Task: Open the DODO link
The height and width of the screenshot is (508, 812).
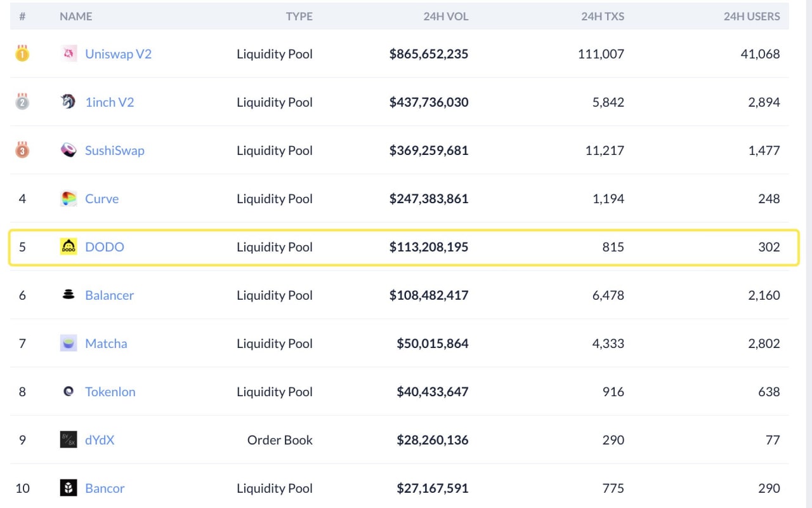Action: click(x=105, y=247)
